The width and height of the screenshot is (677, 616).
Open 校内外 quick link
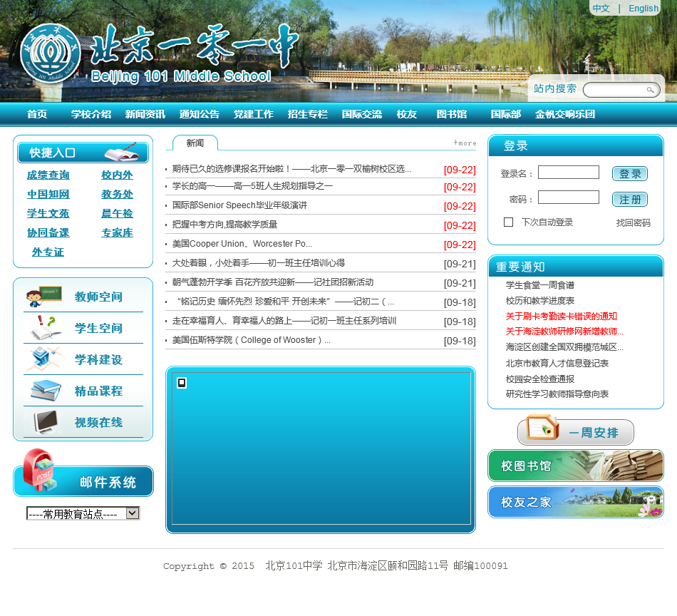tap(117, 175)
